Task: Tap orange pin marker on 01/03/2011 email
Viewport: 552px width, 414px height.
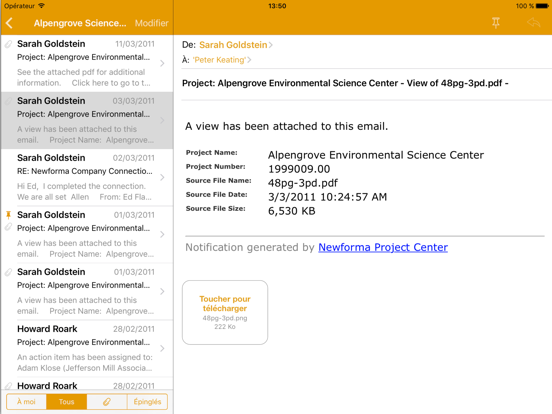Action: 8,214
